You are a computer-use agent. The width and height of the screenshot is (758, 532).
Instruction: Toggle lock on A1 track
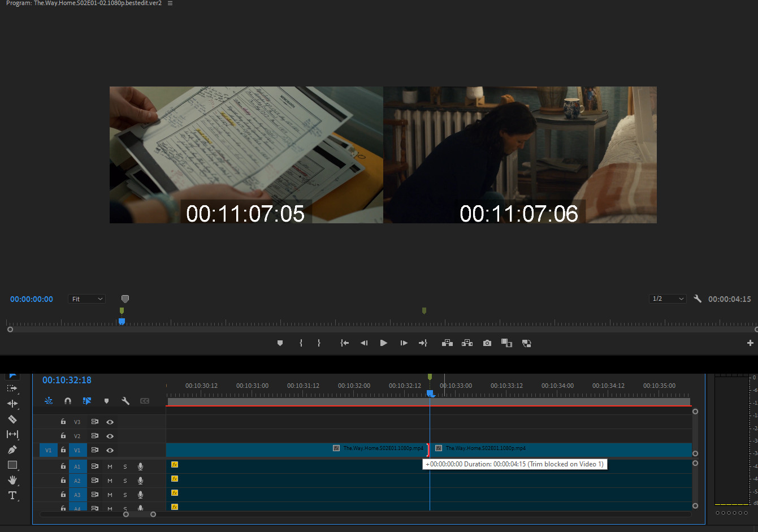(63, 466)
